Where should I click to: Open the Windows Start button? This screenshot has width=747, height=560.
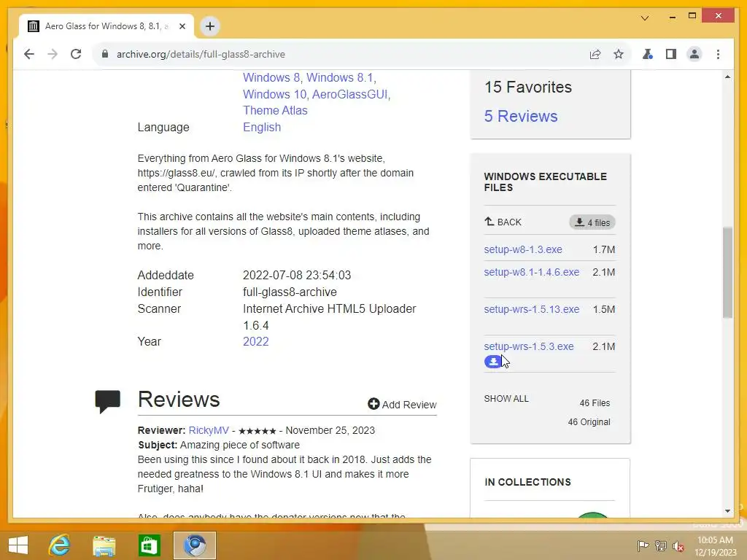[18, 545]
